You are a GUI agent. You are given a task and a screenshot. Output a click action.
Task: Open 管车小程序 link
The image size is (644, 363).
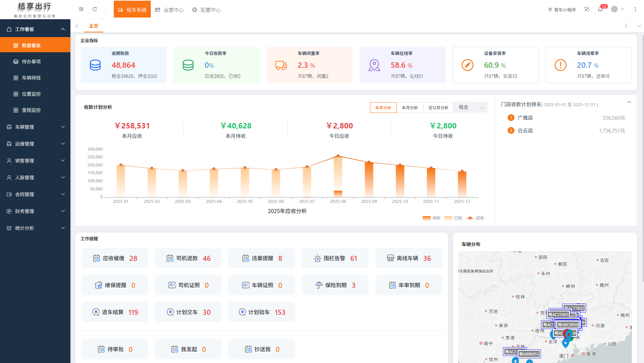pos(562,10)
